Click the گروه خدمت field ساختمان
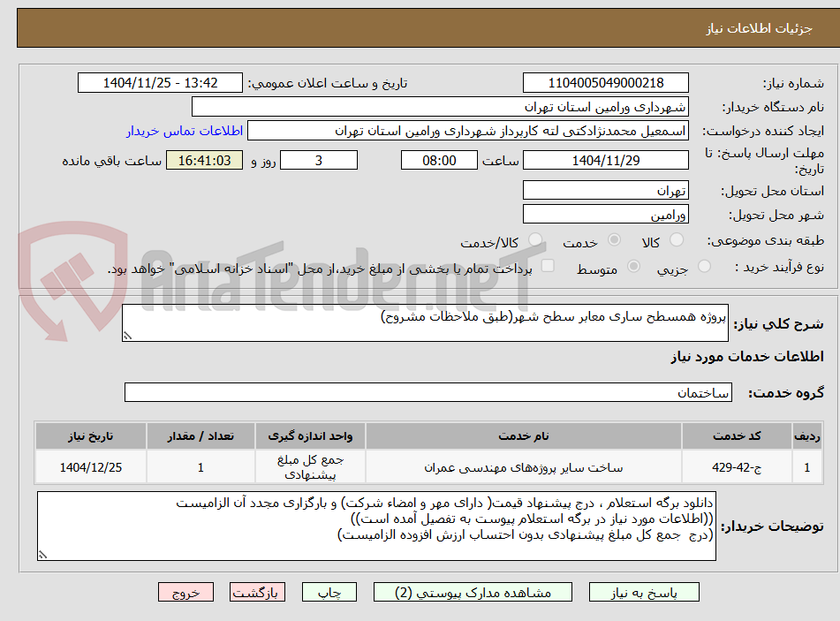The height and width of the screenshot is (621, 840). 428,392
